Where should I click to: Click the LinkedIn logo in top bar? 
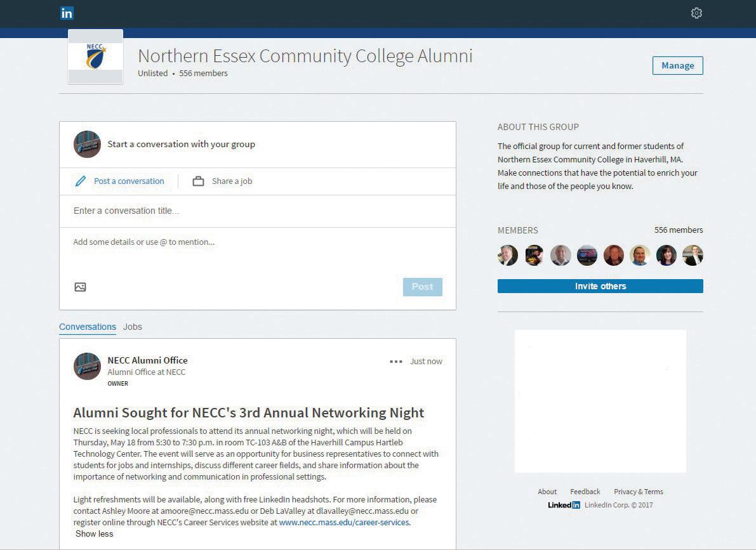(67, 13)
